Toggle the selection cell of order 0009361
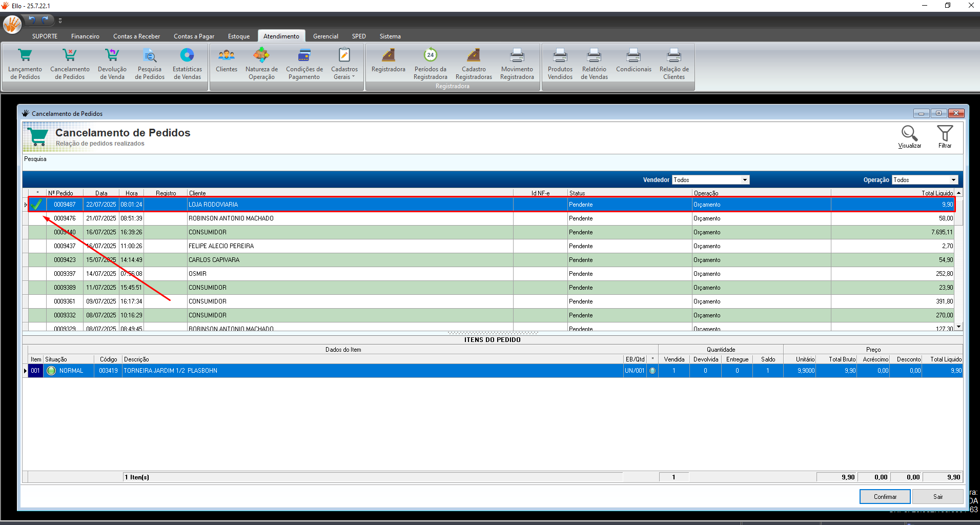The height and width of the screenshot is (525, 980). 37,301
